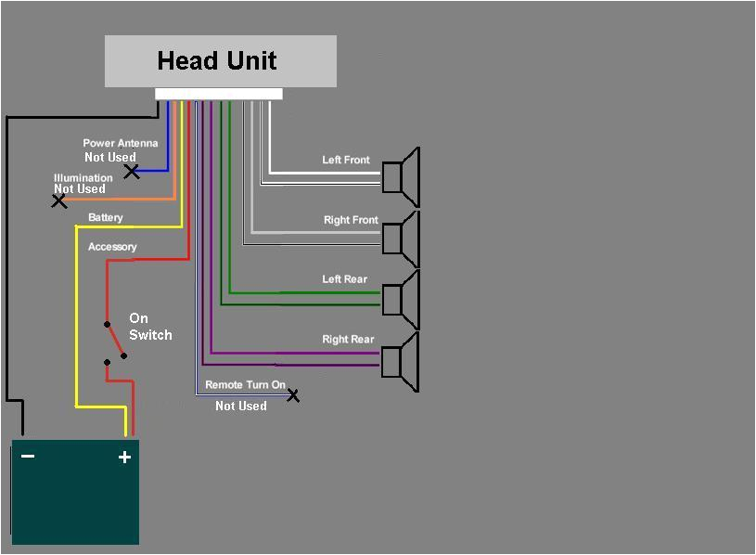Click the battery negative terminal symbol
This screenshot has height=555, width=756.
[x=28, y=457]
